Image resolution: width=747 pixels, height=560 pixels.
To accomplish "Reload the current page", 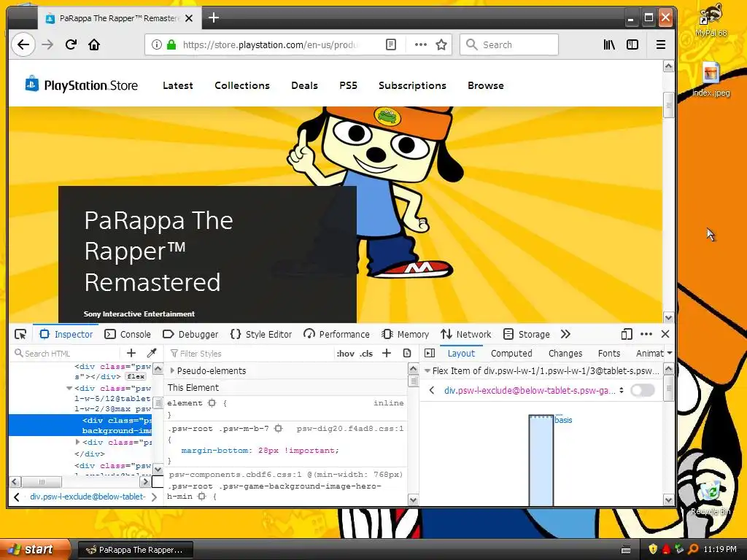I will pyautogui.click(x=71, y=44).
